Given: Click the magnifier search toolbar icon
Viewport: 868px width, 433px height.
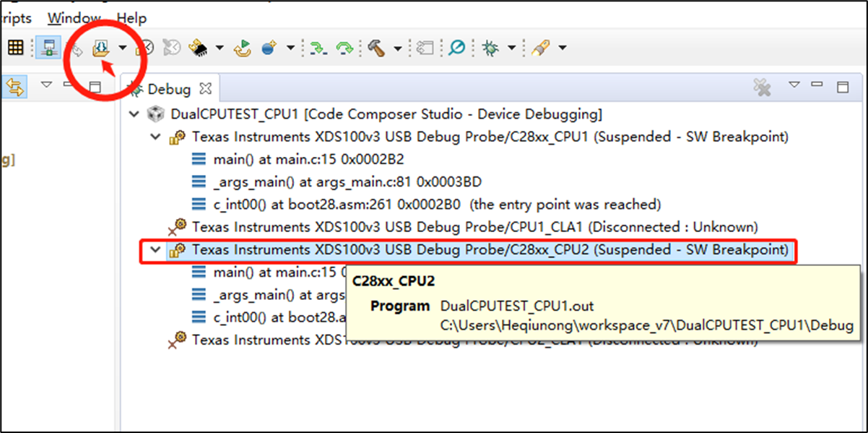Looking at the screenshot, I should click(456, 48).
